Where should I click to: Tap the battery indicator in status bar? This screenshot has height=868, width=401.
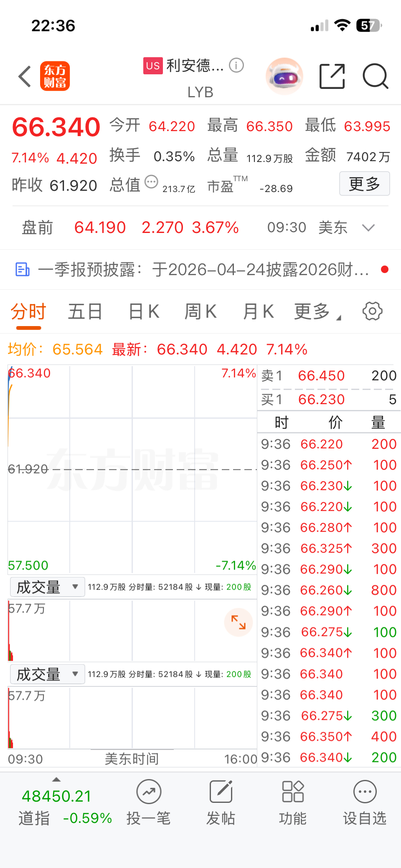[369, 26]
